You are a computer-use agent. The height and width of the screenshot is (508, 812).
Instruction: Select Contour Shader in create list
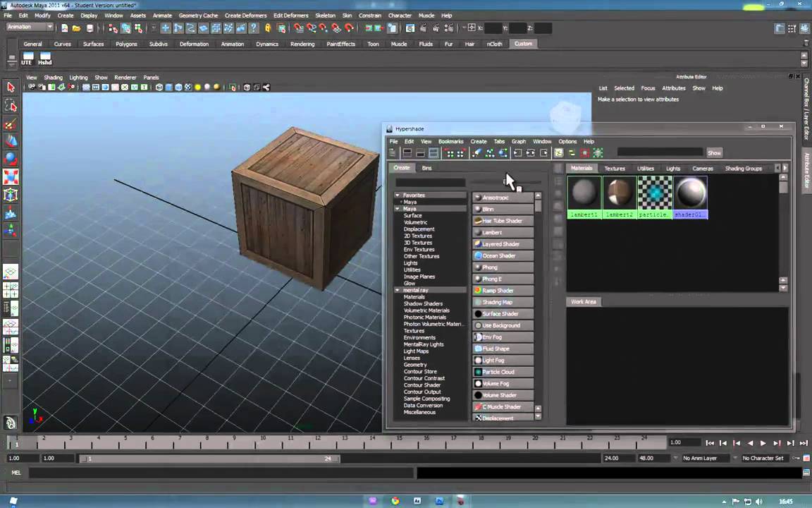coord(422,385)
